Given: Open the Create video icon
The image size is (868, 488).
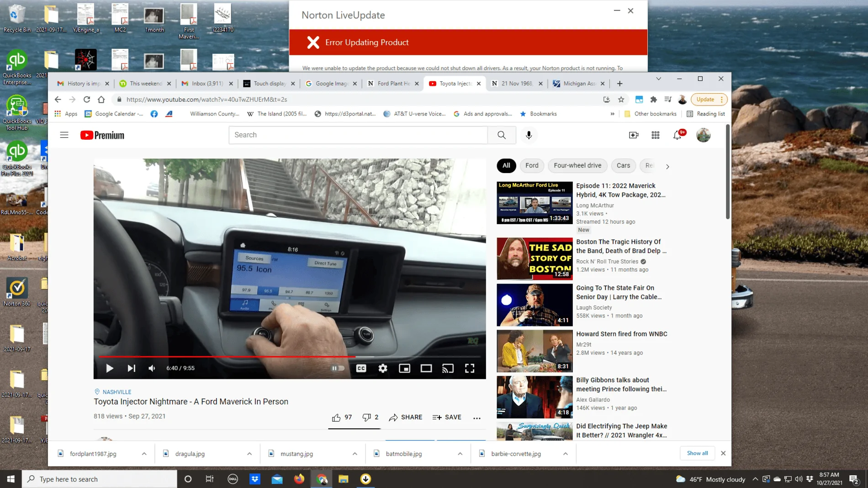Looking at the screenshot, I should tap(634, 135).
